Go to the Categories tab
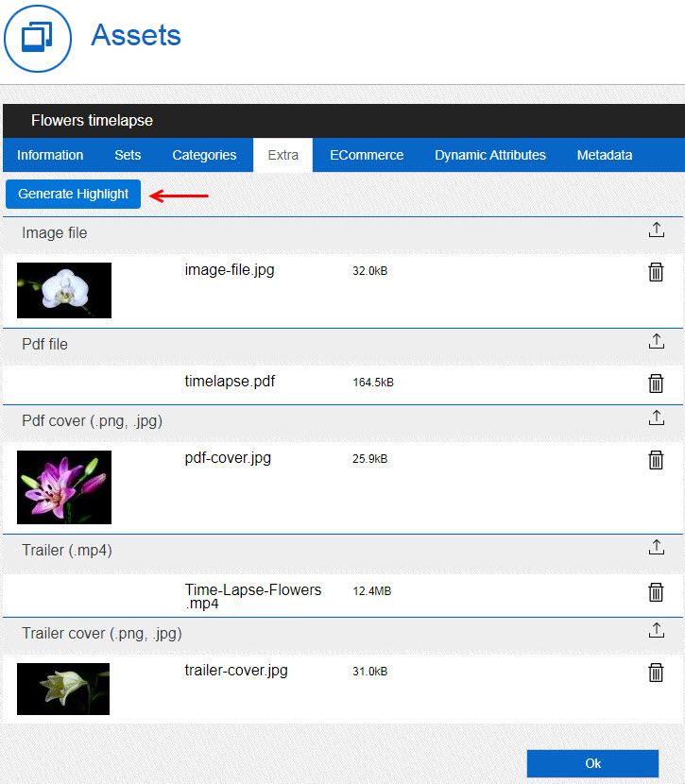The image size is (685, 784). point(204,155)
